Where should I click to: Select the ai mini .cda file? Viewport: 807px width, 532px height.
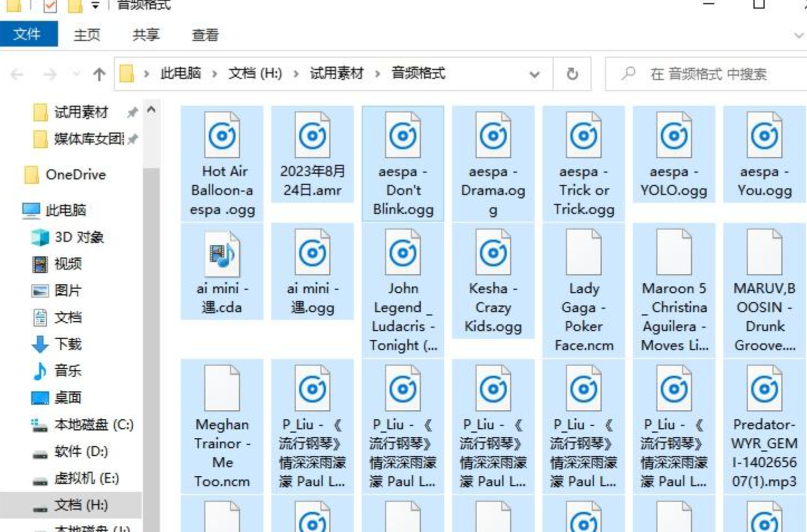222,272
